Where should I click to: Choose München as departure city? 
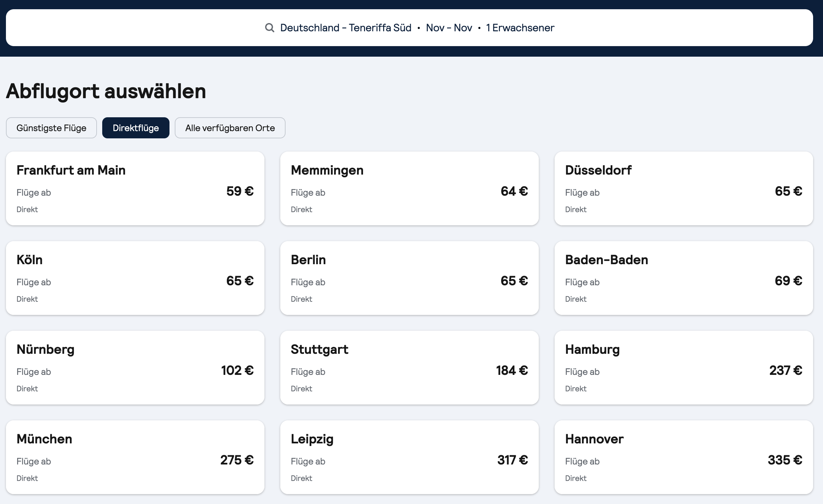click(x=135, y=457)
